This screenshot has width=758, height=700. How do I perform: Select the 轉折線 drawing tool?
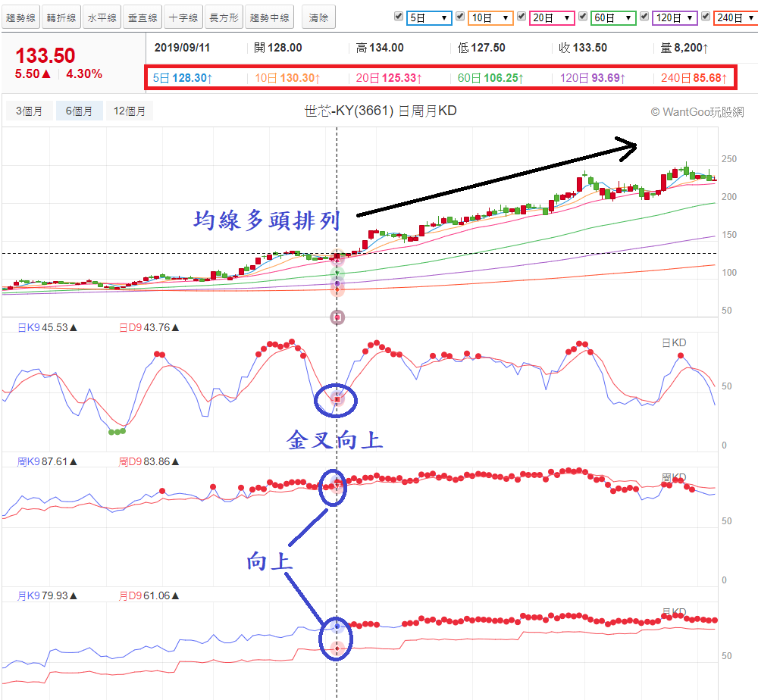tap(61, 17)
